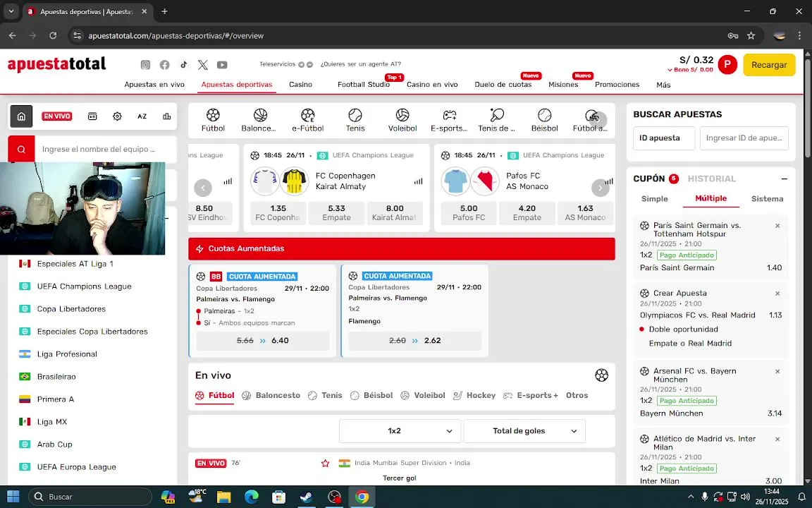Open the ID apuesta selector
Screen dimensions: 812x508
tap(664, 138)
